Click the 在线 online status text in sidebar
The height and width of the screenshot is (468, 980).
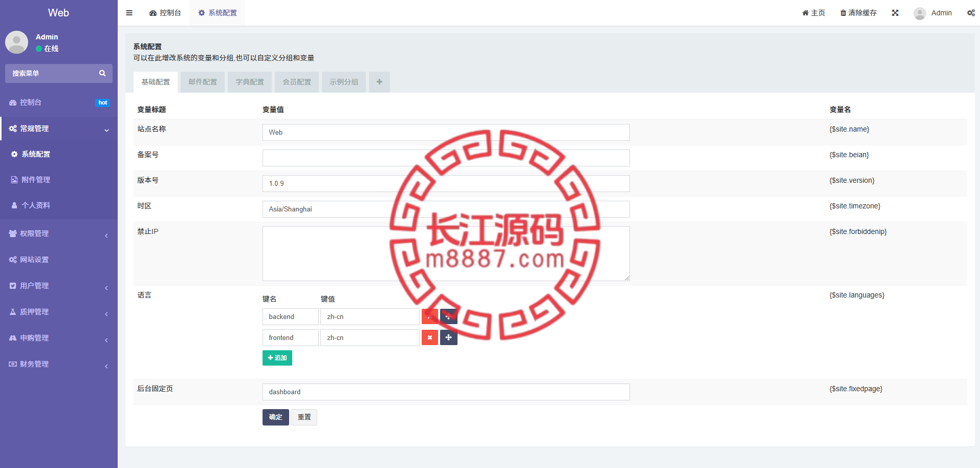click(x=51, y=49)
